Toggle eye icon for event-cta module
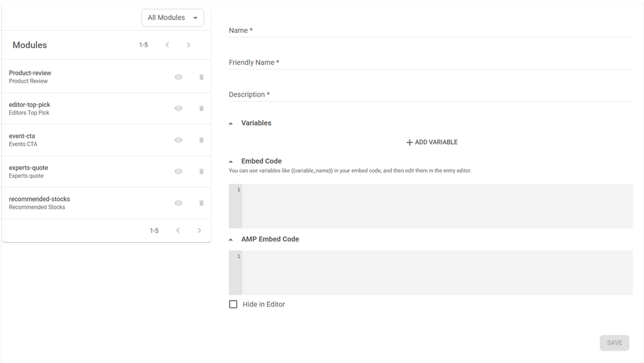 (x=178, y=140)
